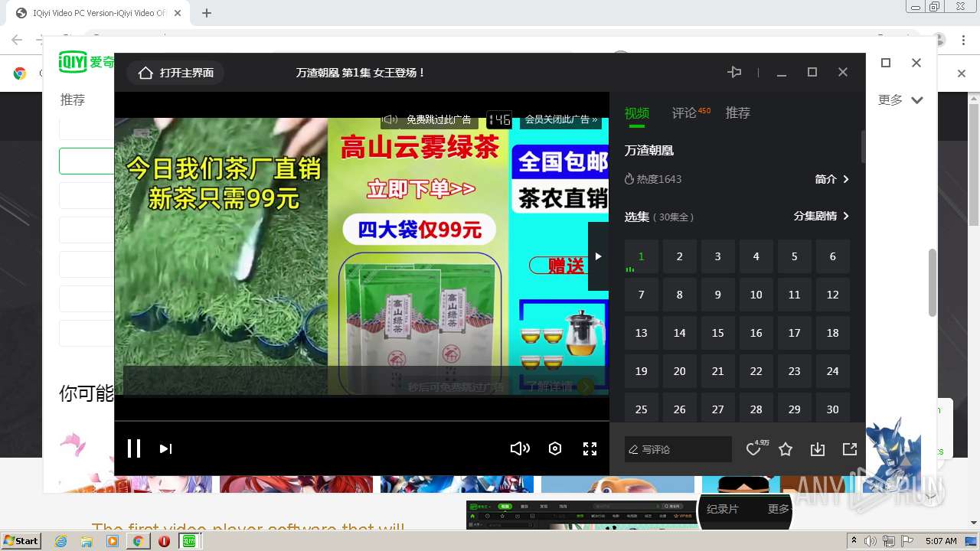Image resolution: width=980 pixels, height=551 pixels.
Task: Click the taskbar clock 5:07 AM
Action: tap(941, 541)
